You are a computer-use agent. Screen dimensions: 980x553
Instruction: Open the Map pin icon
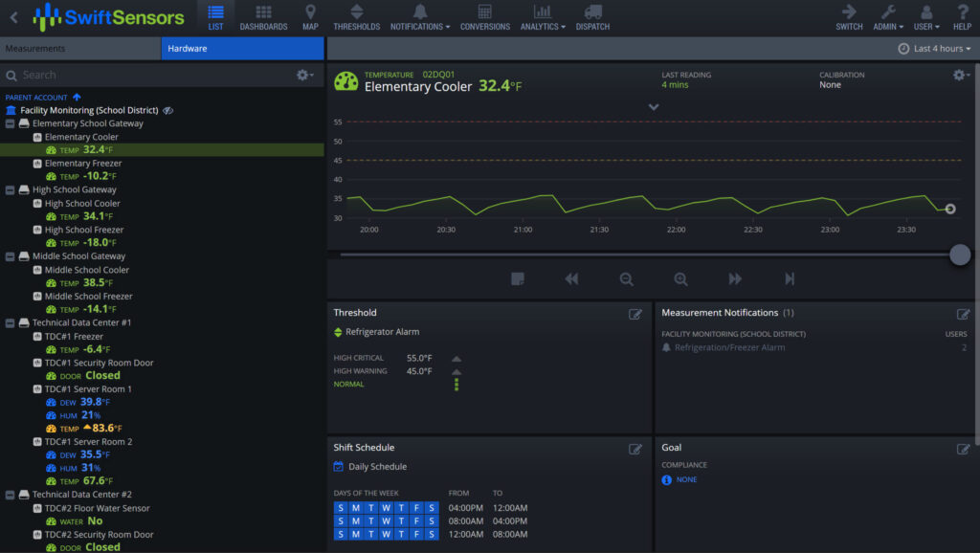pos(310,11)
